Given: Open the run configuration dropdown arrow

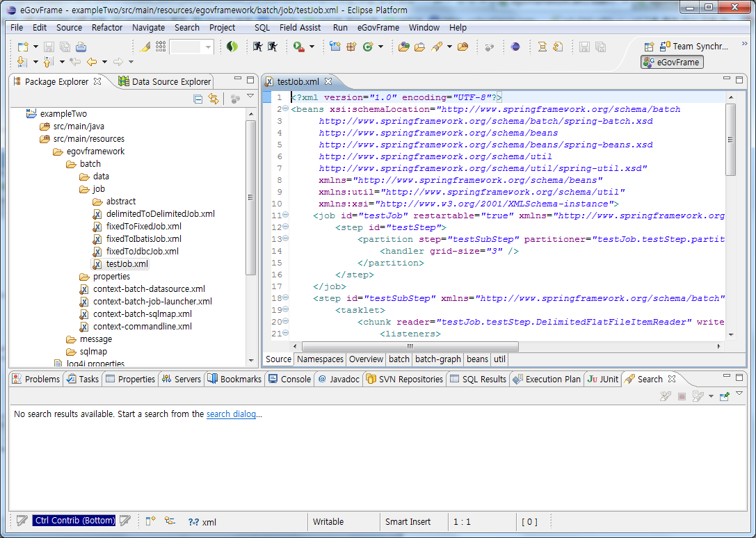Looking at the screenshot, I should pos(312,47).
